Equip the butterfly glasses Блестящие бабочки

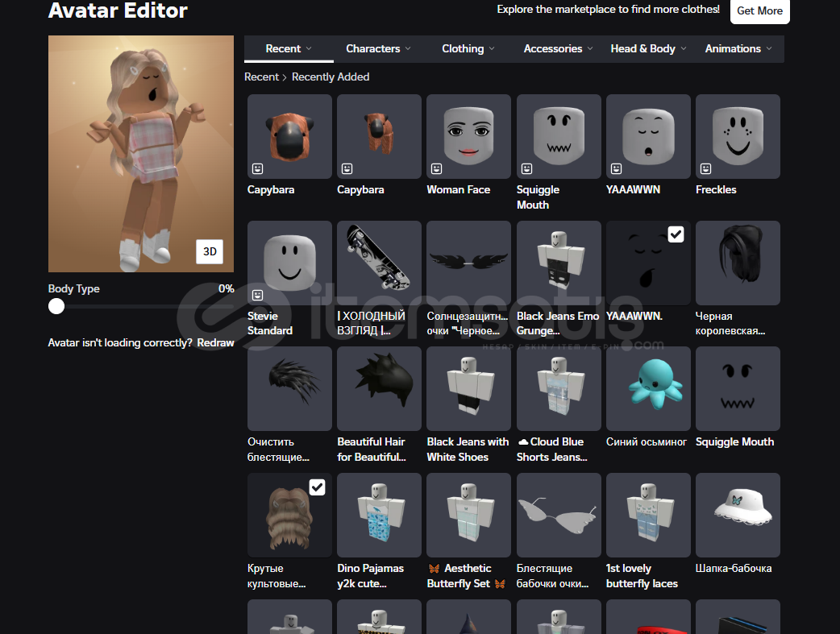click(x=559, y=515)
